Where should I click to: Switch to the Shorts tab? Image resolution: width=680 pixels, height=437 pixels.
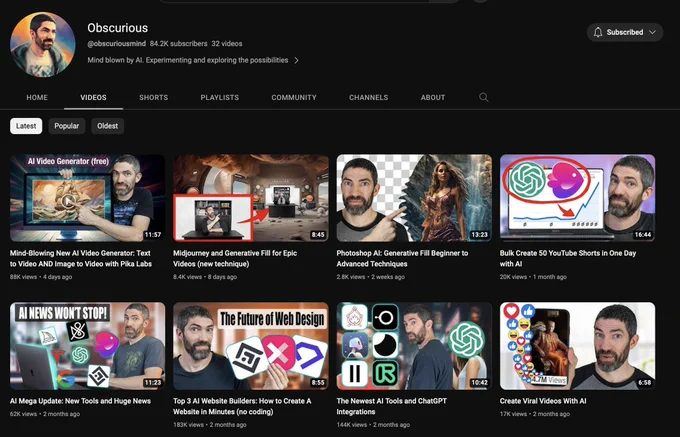click(x=153, y=97)
